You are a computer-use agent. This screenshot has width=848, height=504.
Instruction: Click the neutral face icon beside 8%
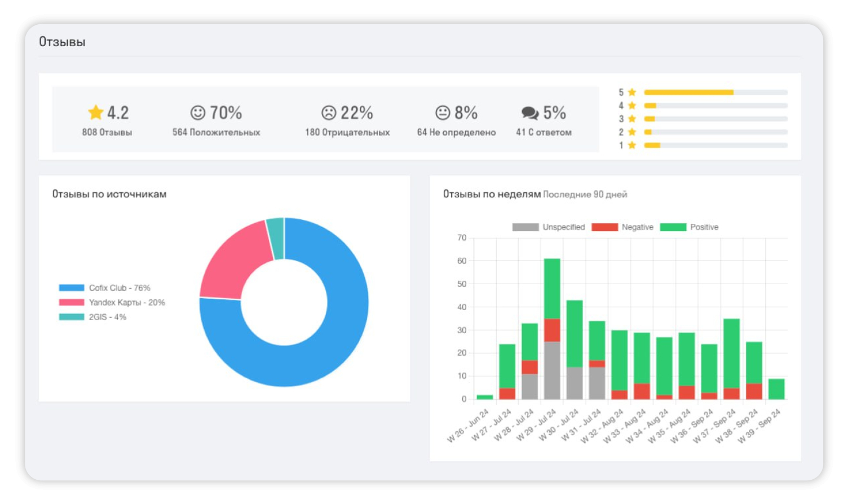tap(443, 113)
